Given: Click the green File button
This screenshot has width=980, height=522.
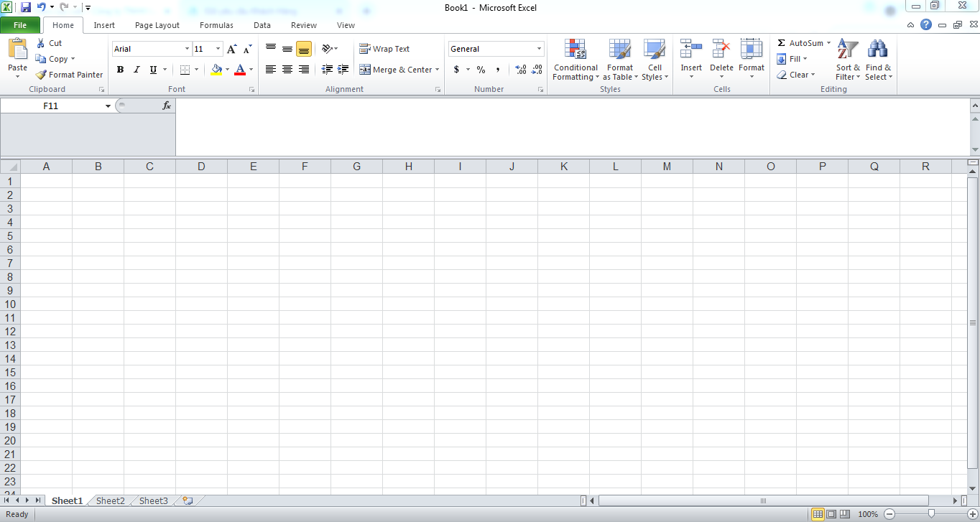Looking at the screenshot, I should click(x=20, y=25).
